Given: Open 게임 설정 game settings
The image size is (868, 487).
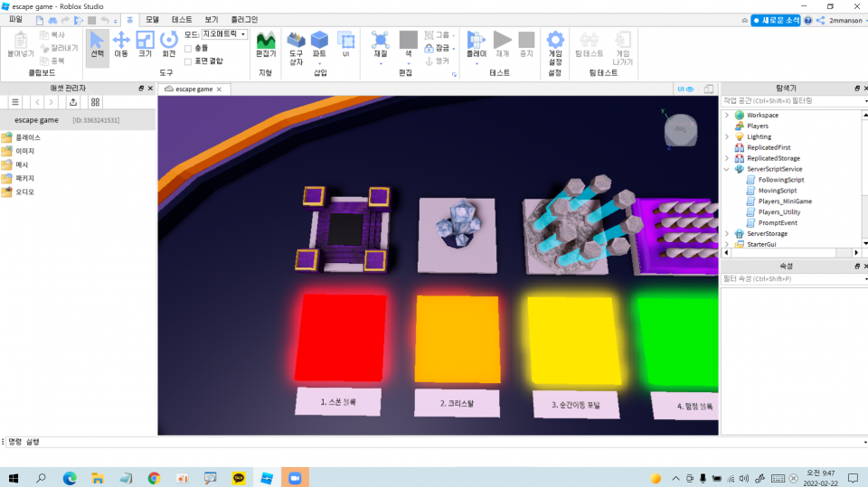Looking at the screenshot, I should pos(555,48).
